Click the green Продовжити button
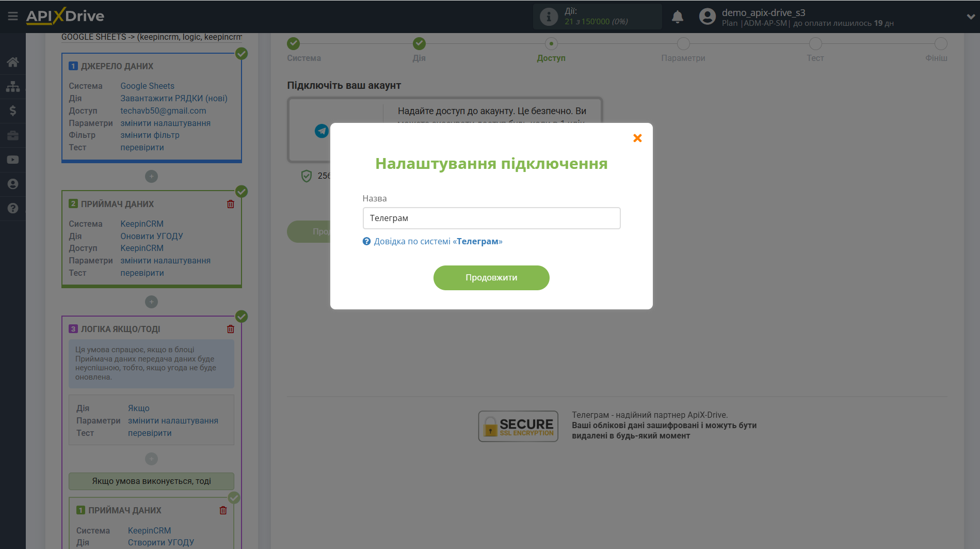 coord(491,278)
